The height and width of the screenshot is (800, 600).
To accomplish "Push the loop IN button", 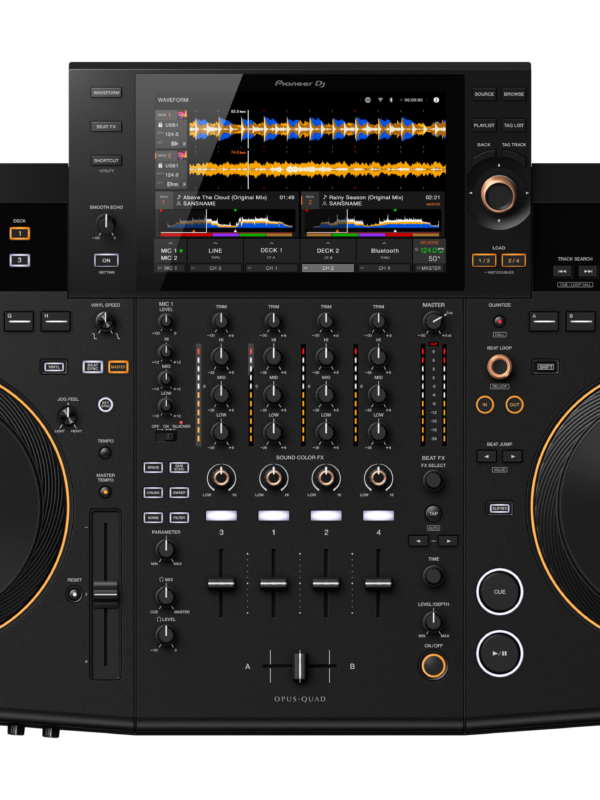I will point(485,405).
